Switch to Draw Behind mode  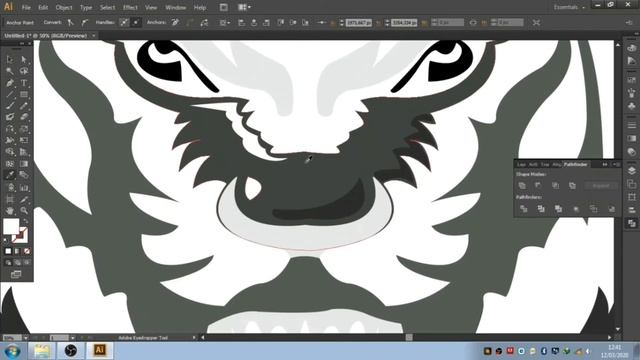18,263
